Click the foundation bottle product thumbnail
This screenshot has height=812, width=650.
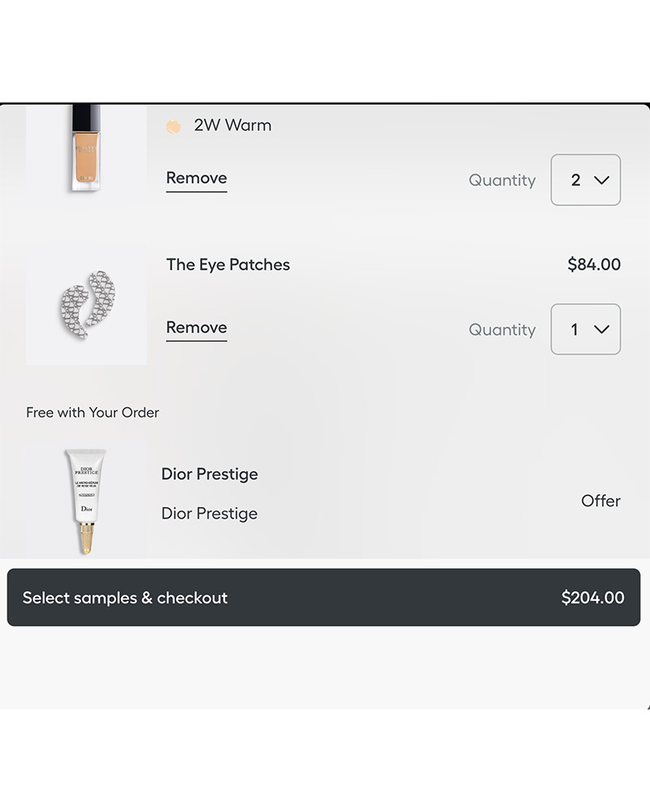click(x=85, y=150)
